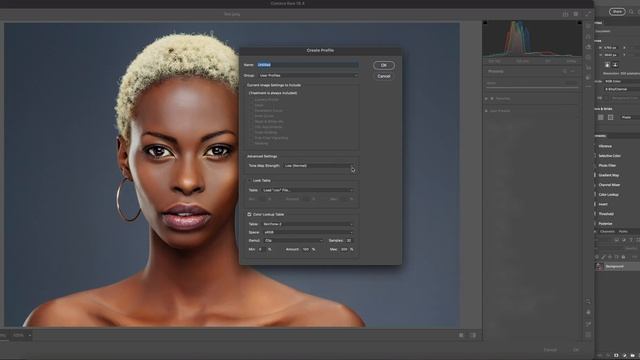
Task: Open Camera Raw preferences gear icon
Action: point(576,14)
